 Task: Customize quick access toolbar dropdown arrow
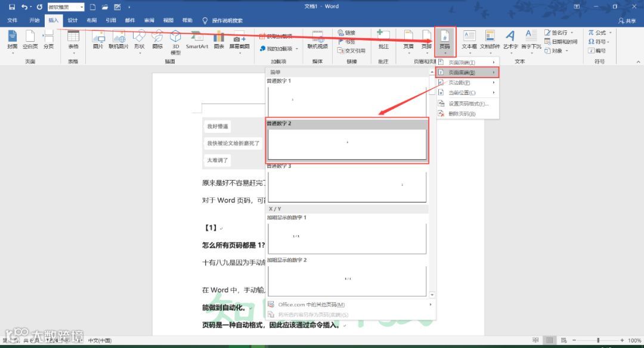click(129, 7)
